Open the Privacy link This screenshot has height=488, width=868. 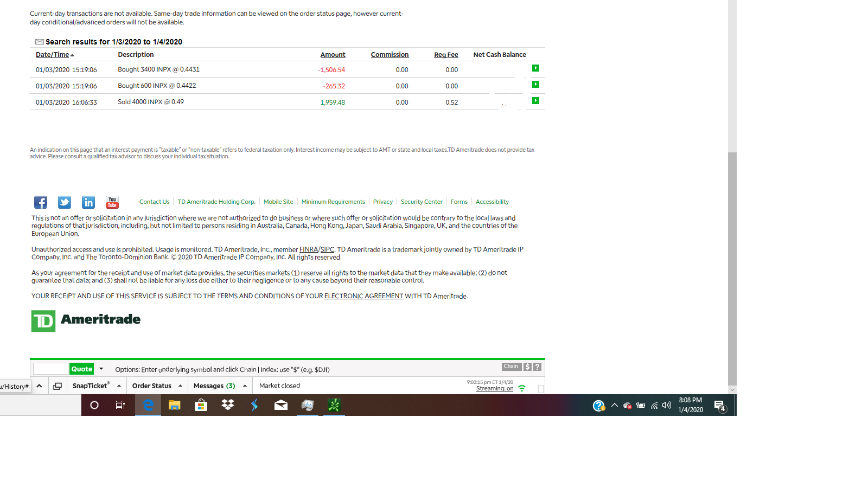click(383, 202)
